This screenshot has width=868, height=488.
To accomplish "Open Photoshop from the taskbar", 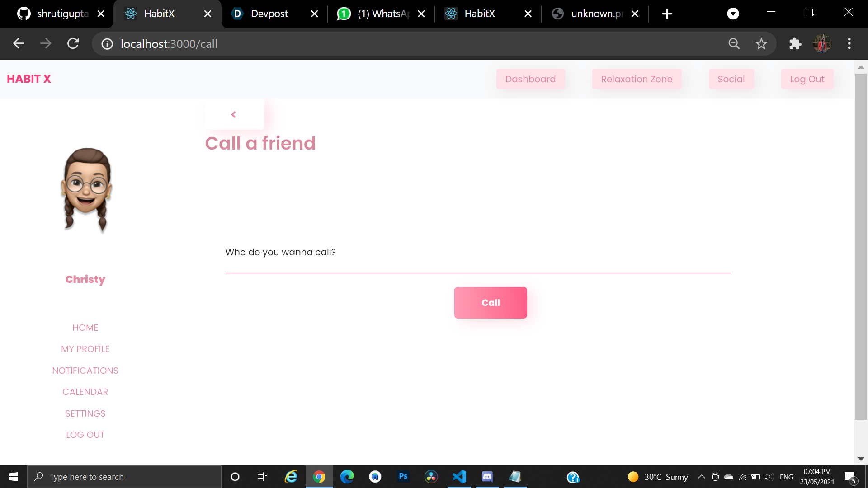I will [x=403, y=476].
